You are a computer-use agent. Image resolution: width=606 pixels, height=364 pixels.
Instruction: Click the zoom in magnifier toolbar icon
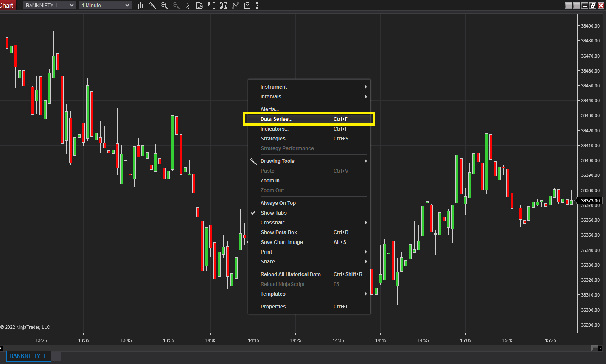click(x=164, y=6)
